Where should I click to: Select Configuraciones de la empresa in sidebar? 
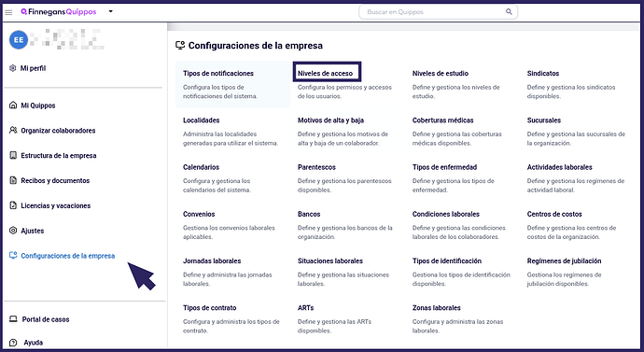tap(68, 256)
